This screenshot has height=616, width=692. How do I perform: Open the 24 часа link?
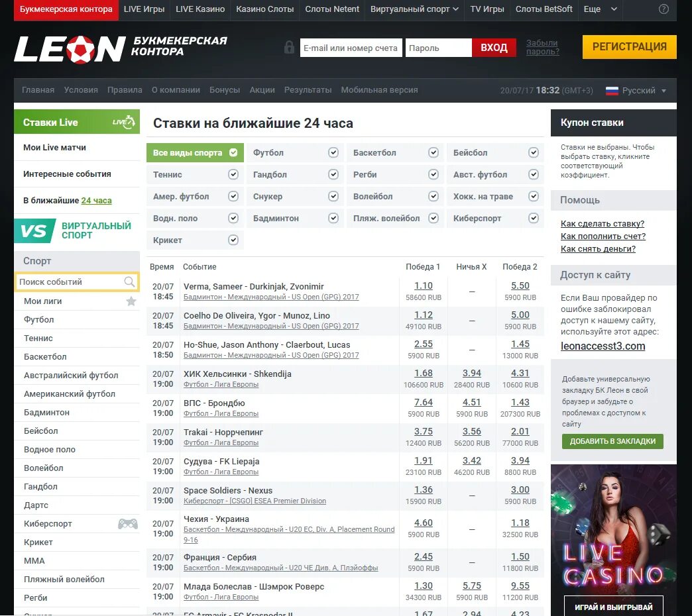[x=96, y=201]
